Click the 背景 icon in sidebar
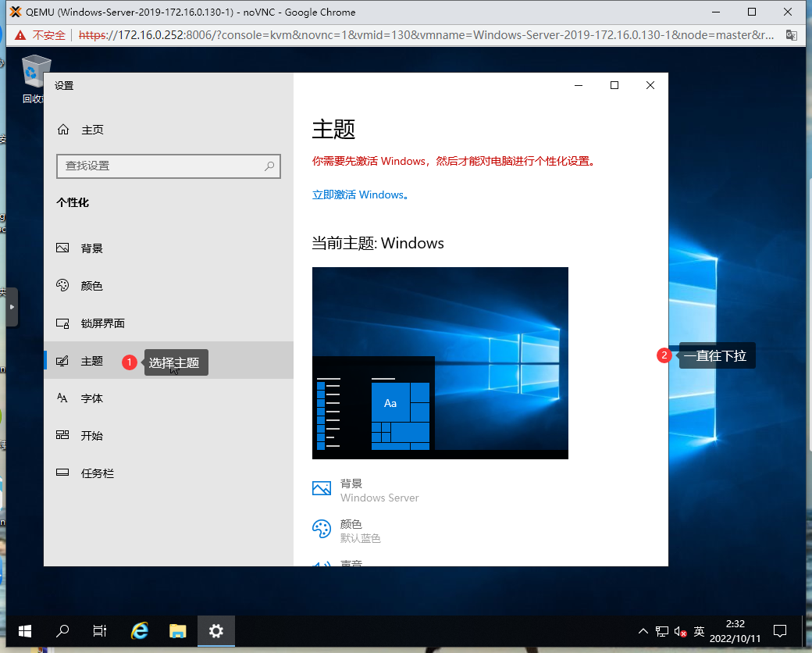This screenshot has width=812, height=653. [x=62, y=248]
